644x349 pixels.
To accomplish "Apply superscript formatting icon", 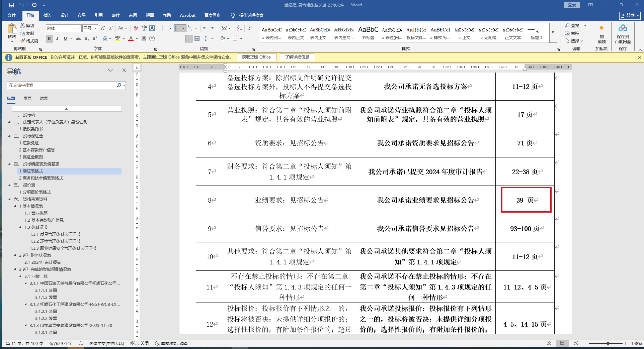I will click(x=95, y=39).
